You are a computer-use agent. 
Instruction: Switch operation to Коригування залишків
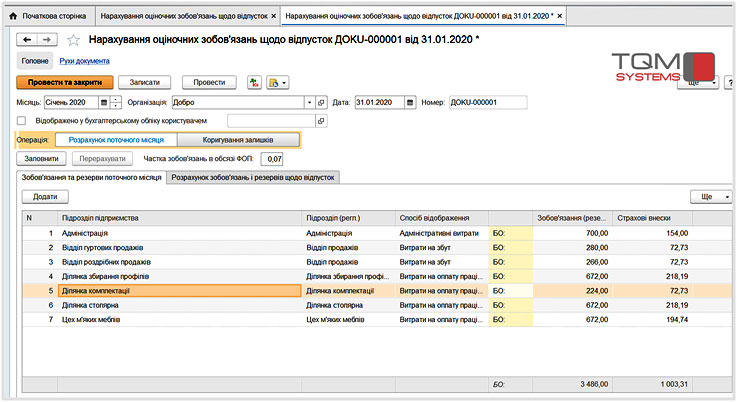click(237, 140)
